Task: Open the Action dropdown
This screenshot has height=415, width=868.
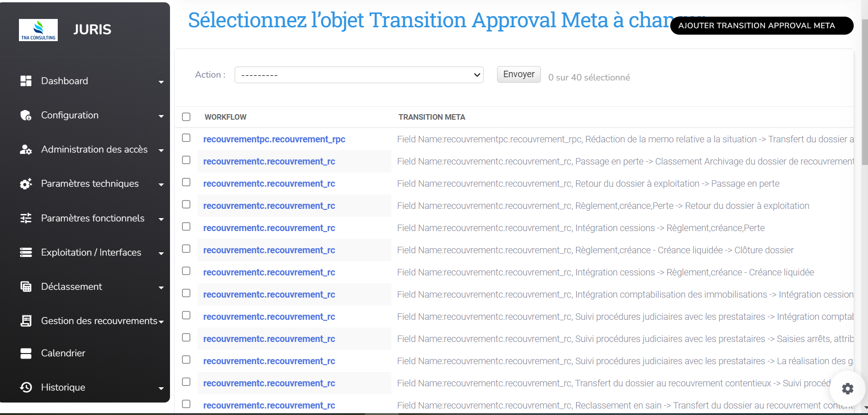Action: coord(358,75)
